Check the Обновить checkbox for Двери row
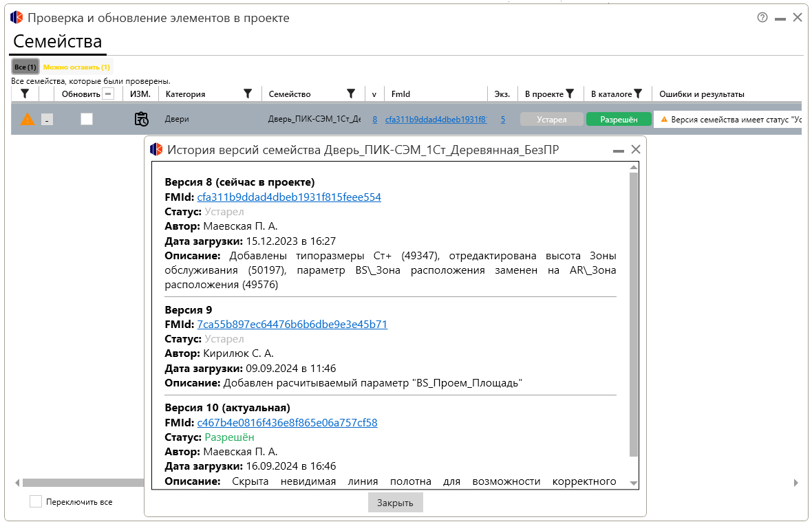 coord(87,119)
